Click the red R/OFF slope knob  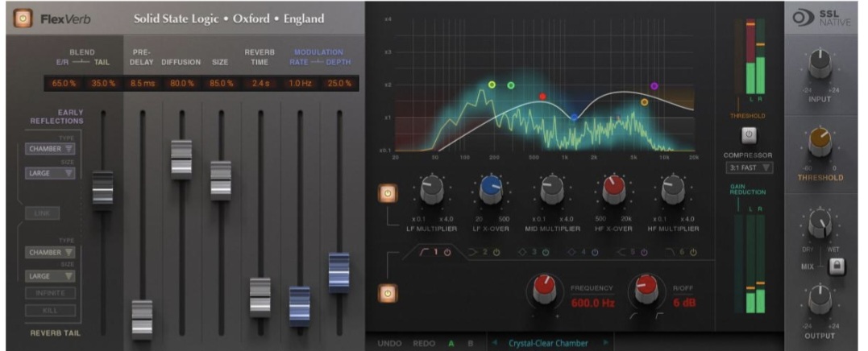[646, 289]
